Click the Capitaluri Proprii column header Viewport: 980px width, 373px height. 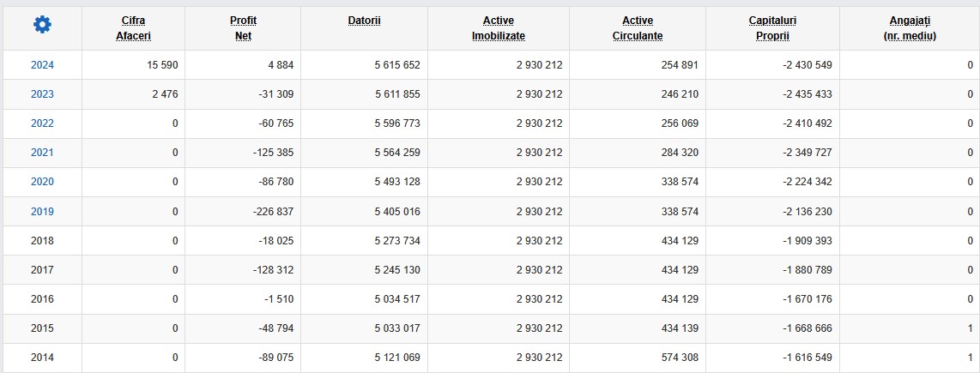[772, 28]
